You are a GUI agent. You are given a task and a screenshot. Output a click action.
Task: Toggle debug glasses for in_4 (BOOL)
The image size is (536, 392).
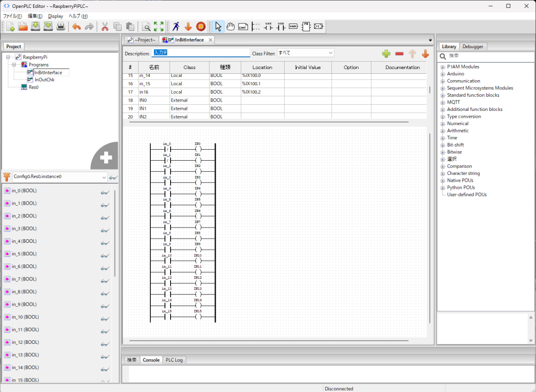[x=105, y=243]
